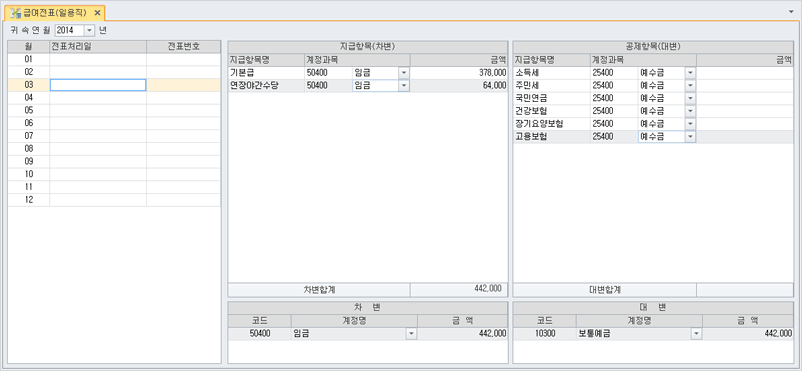The image size is (802, 371).
Task: Click the 대변 code 10300 cell
Action: coord(544,334)
